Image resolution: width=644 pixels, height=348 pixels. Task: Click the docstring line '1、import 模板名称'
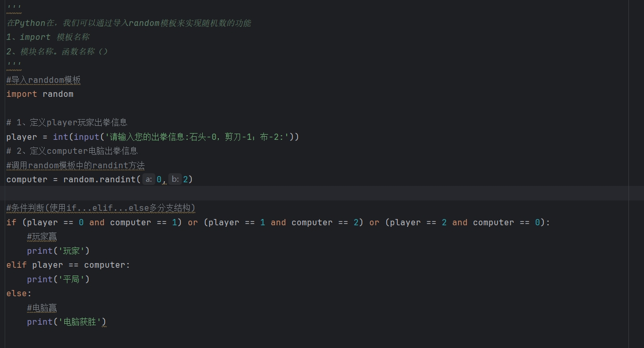point(48,37)
